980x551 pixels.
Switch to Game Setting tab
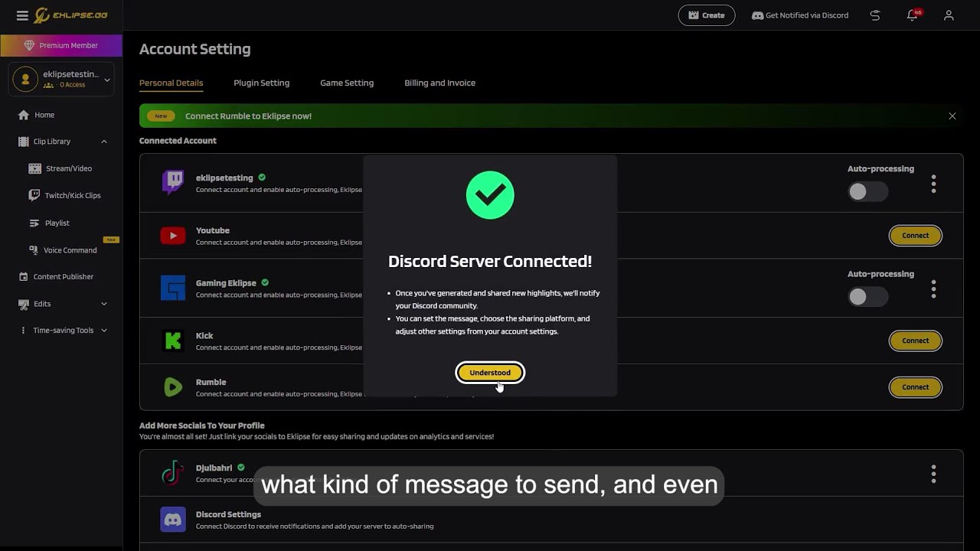347,83
